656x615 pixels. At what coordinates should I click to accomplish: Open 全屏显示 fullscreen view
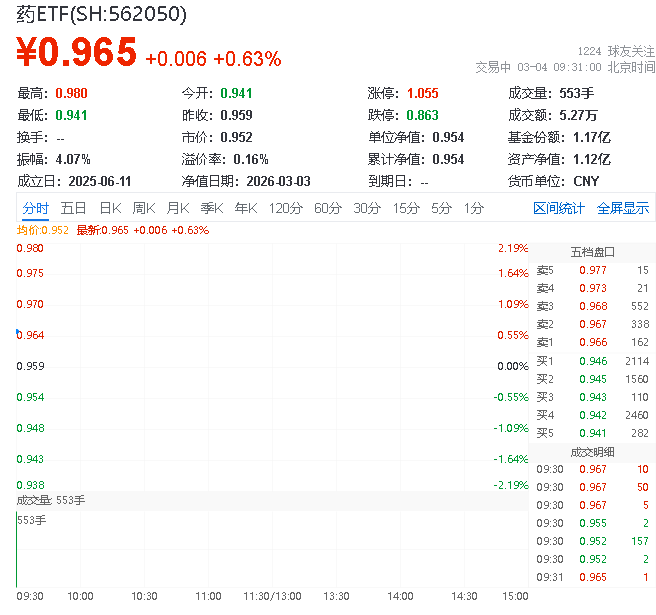pos(623,208)
